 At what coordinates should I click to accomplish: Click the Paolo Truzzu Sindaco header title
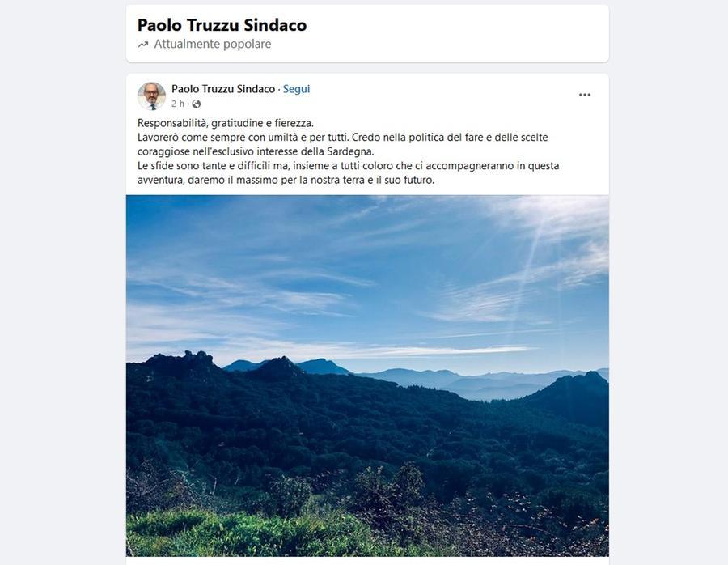point(221,25)
